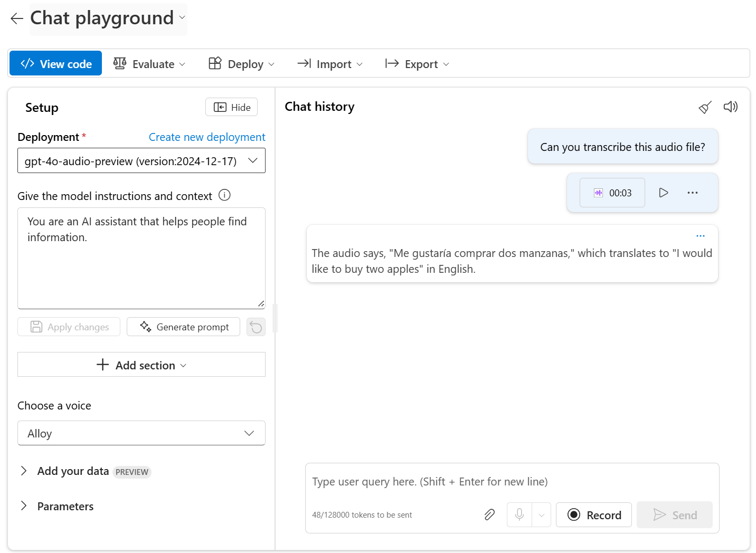Click the back arrow beside Chat playground
Viewport: 756px width, 553px height.
coord(17,18)
